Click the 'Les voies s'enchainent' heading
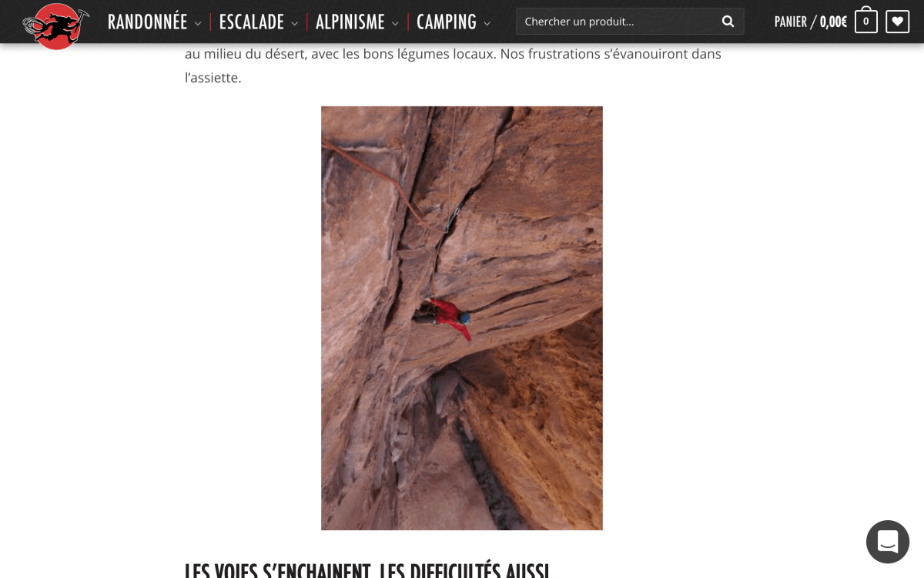 click(367, 570)
